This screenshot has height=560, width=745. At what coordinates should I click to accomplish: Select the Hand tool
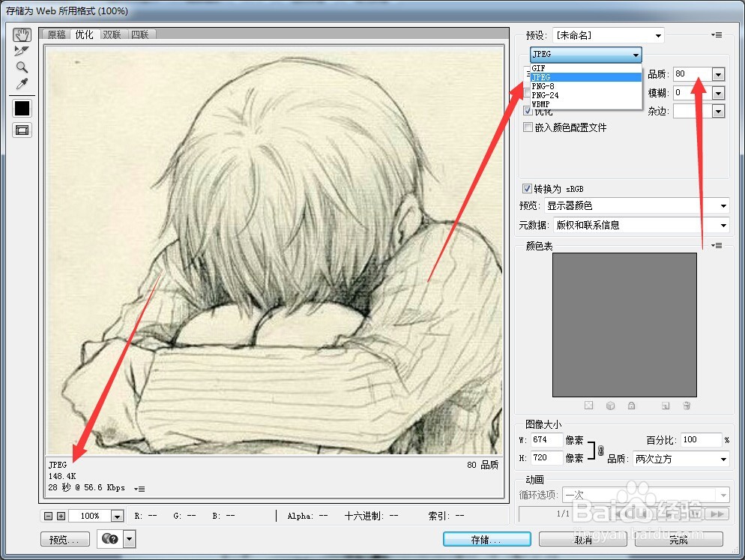[x=22, y=34]
